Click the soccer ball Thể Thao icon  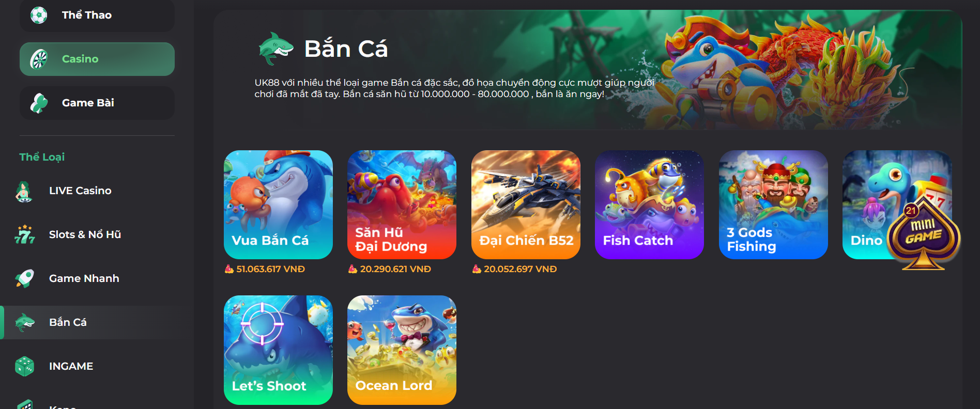click(39, 15)
